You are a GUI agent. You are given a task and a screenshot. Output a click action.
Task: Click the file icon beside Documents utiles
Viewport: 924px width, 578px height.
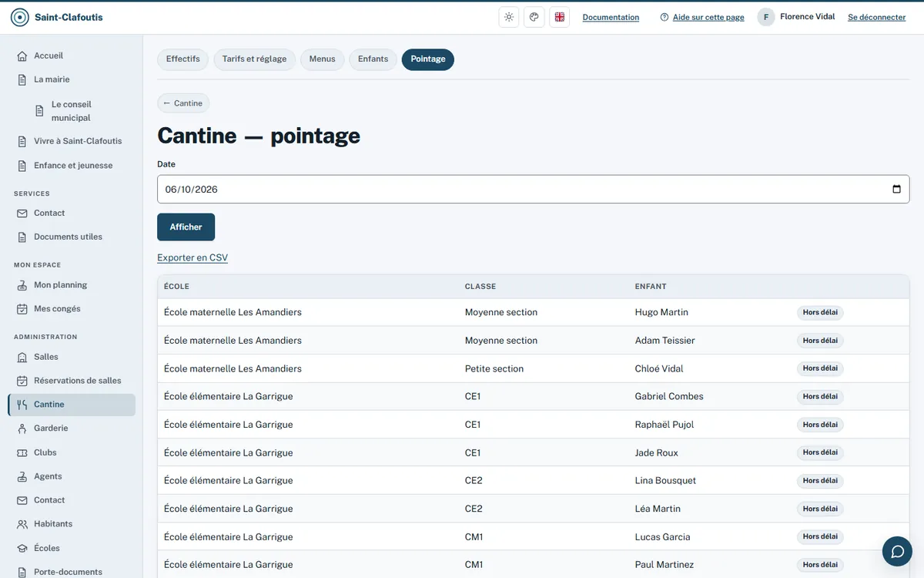pyautogui.click(x=22, y=237)
